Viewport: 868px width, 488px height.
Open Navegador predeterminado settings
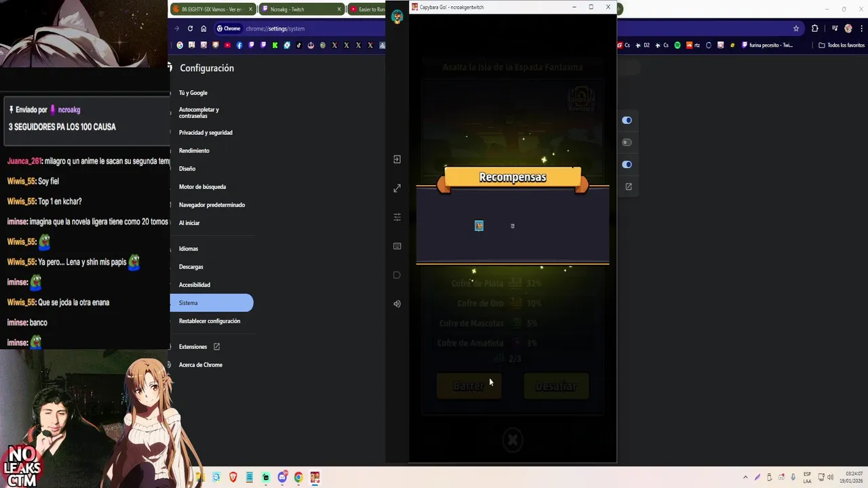[x=212, y=205]
